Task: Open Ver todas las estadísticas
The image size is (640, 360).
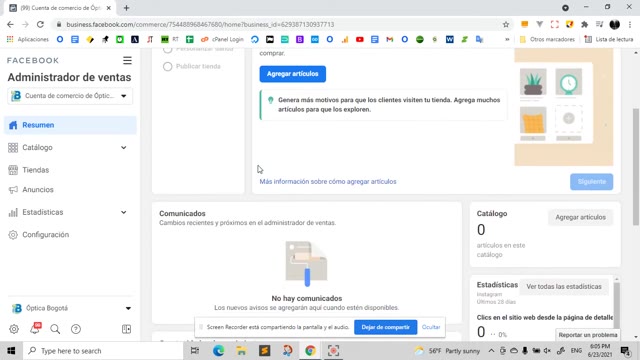Action: coord(564,287)
